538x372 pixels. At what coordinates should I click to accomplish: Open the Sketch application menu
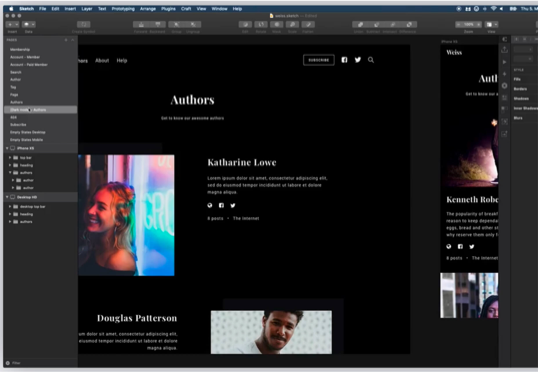pos(26,9)
